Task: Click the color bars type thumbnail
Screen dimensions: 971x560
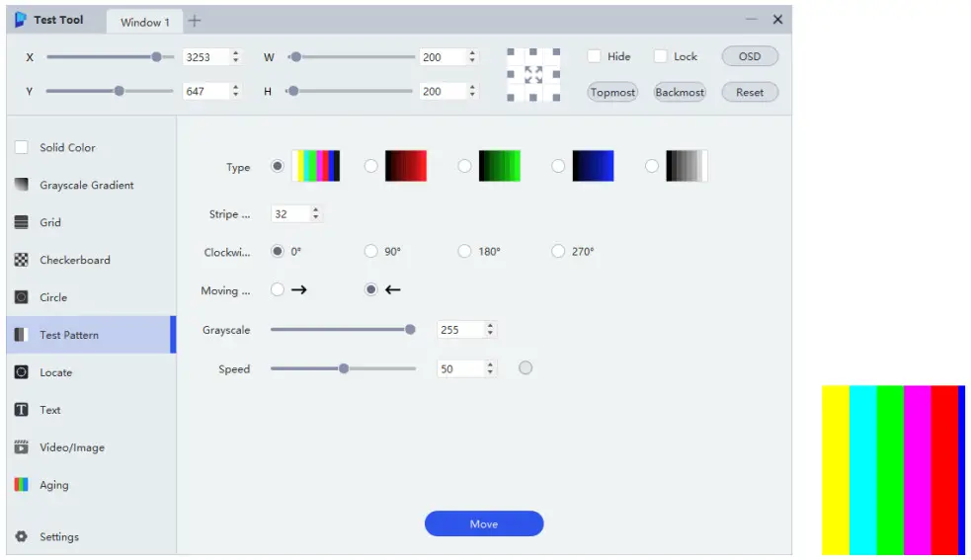Action: (x=316, y=165)
